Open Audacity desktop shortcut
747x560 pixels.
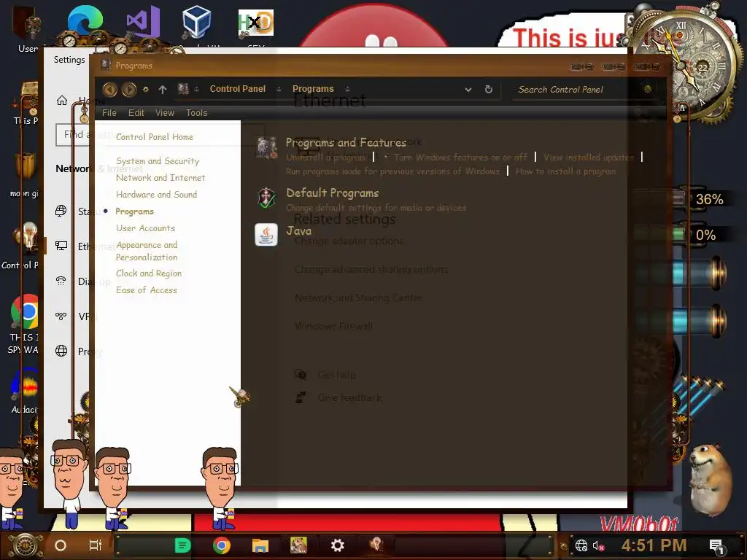24,385
